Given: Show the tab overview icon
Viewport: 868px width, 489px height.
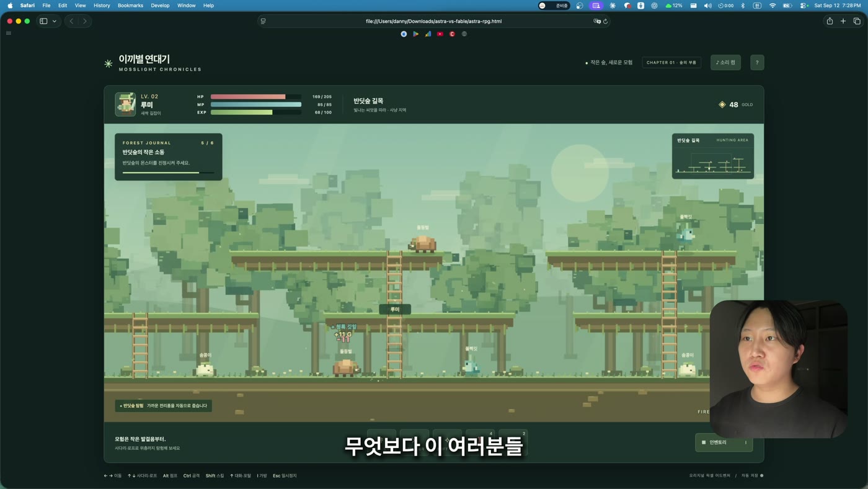Looking at the screenshot, I should point(857,21).
